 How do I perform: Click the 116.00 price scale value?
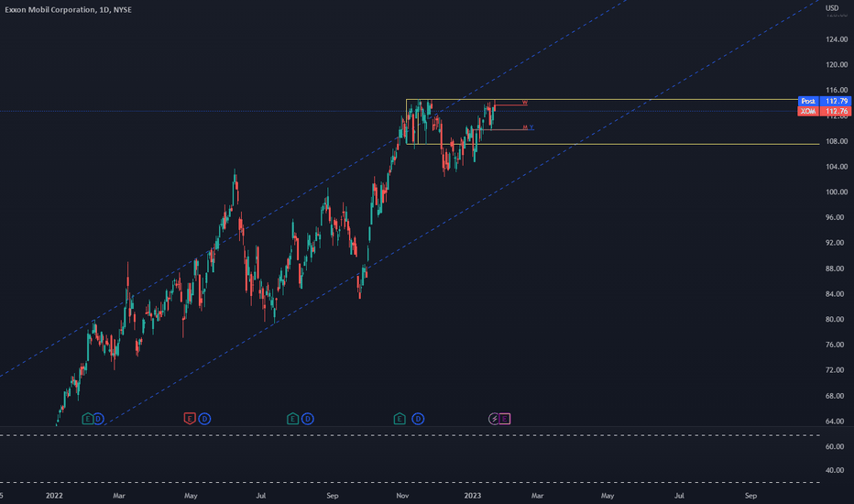click(837, 90)
